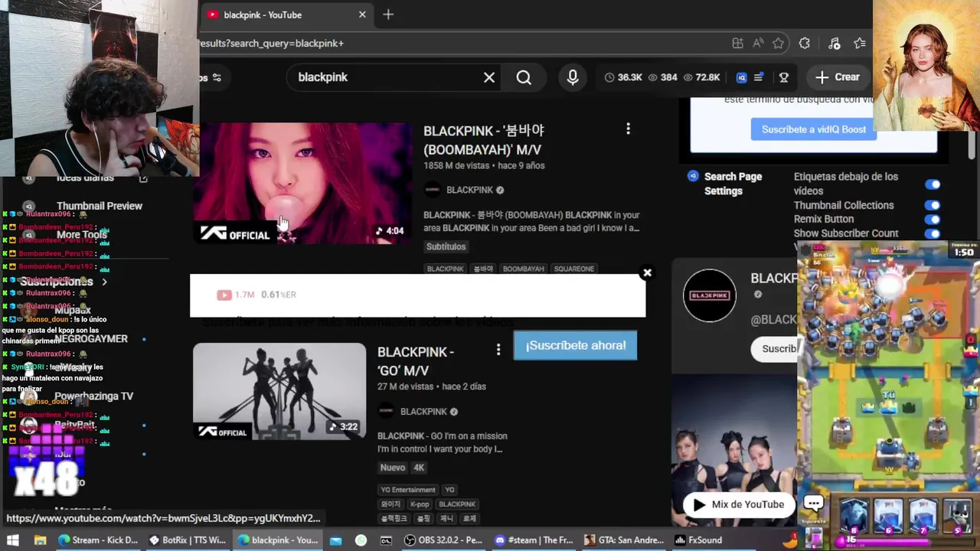The height and width of the screenshot is (551, 980).
Task: Open browser extensions puzzle icon
Action: (x=805, y=44)
